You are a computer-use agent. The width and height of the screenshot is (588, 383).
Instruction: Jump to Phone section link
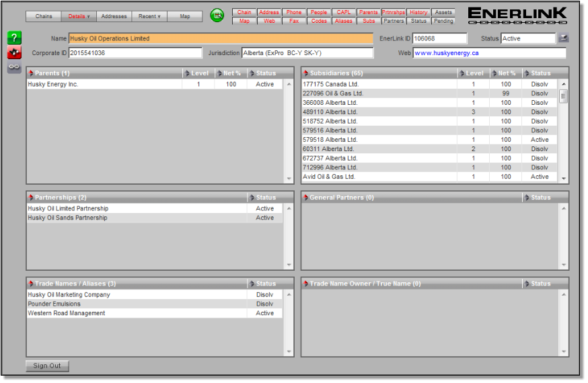(x=293, y=12)
